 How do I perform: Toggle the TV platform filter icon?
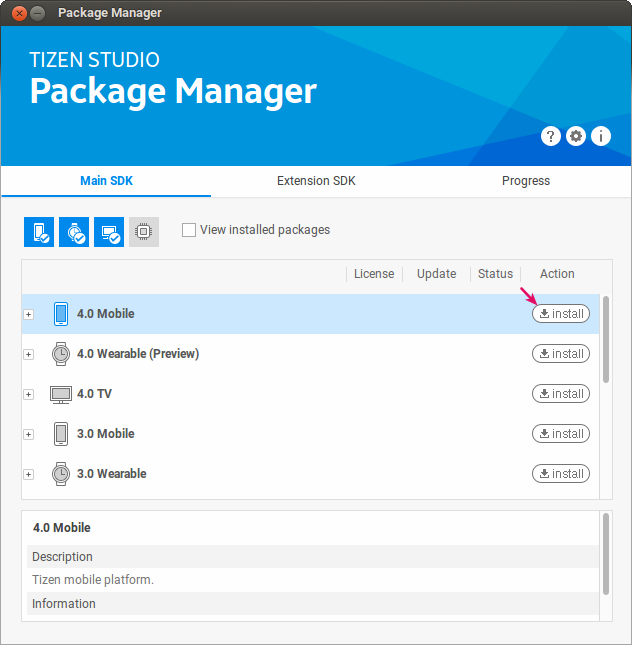(x=109, y=232)
